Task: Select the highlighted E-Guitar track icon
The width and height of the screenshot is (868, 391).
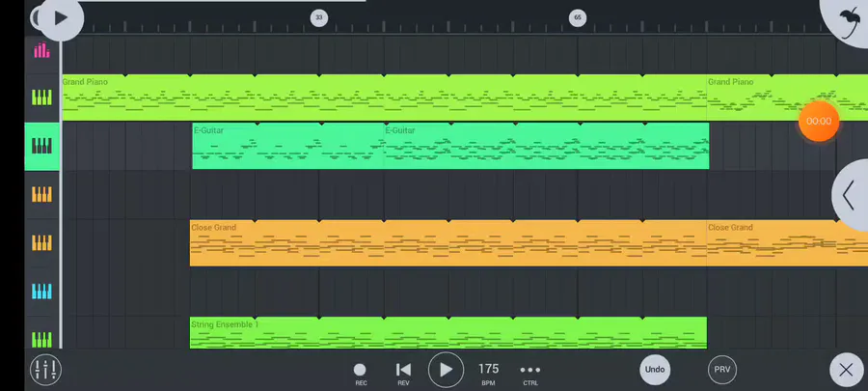Action: coord(42,146)
